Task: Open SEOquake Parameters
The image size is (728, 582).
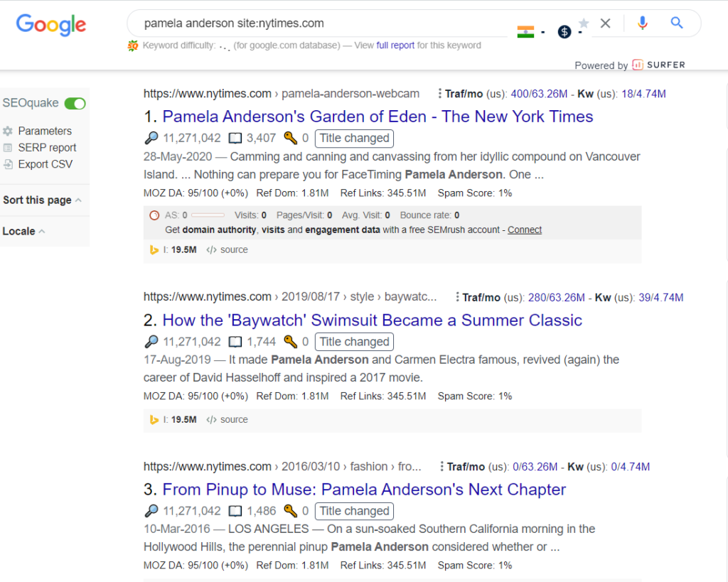Action: tap(45, 131)
